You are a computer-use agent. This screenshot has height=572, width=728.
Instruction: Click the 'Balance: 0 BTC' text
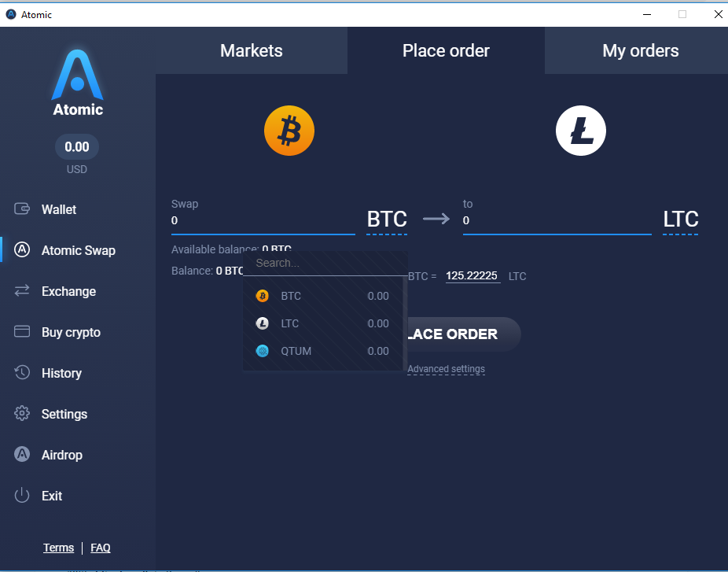(207, 271)
